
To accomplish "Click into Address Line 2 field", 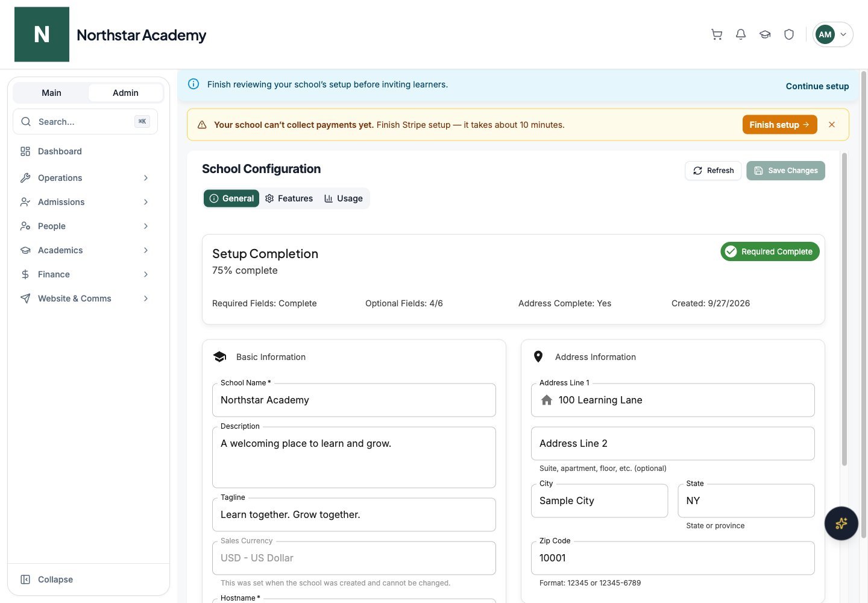I will (673, 444).
